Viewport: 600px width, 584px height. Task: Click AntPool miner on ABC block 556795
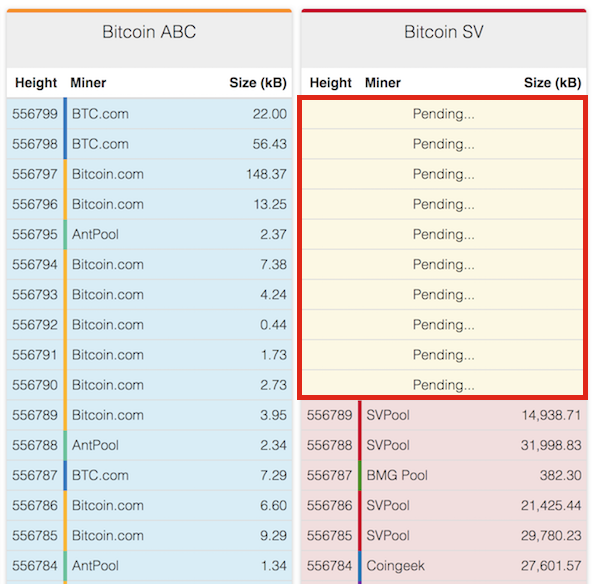point(95,234)
